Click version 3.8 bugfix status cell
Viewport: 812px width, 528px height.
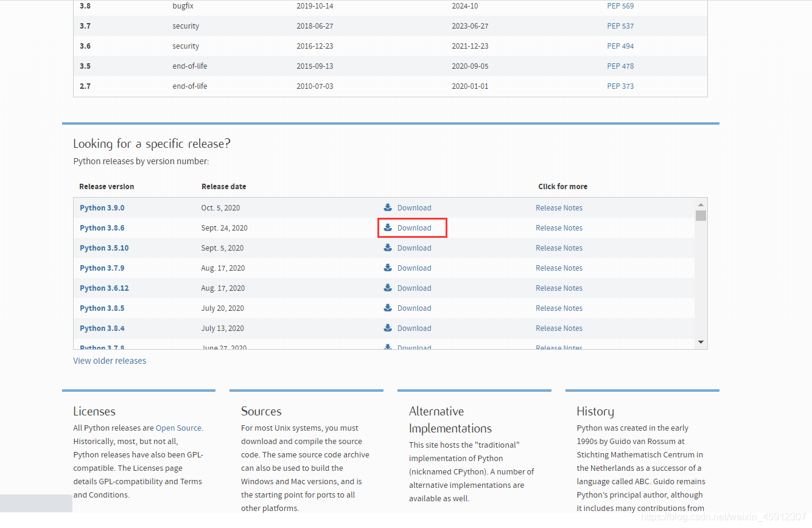pyautogui.click(x=183, y=6)
